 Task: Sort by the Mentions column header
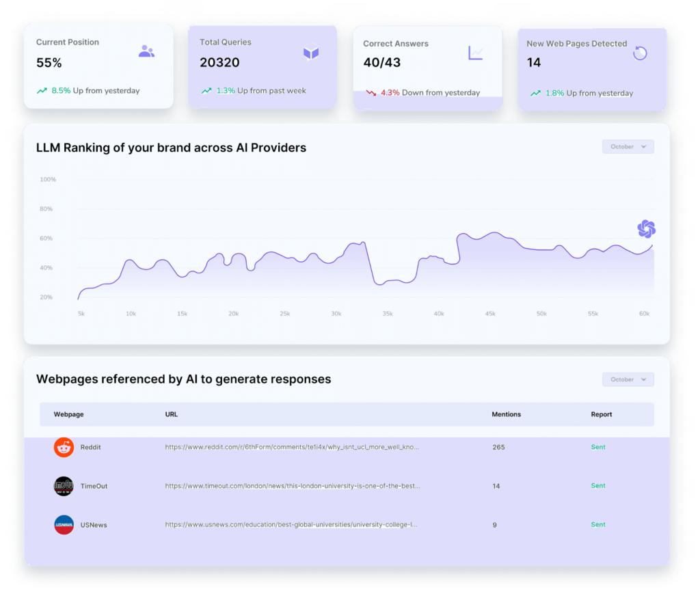click(506, 414)
